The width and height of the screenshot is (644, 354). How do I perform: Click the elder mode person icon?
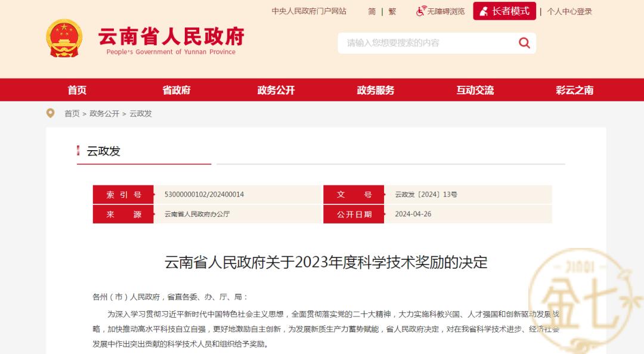484,11
